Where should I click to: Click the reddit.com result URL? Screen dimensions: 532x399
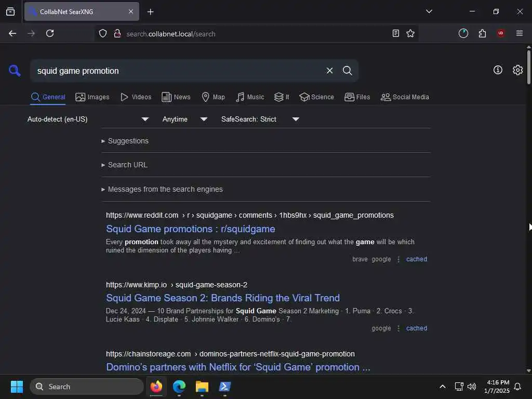click(x=250, y=215)
